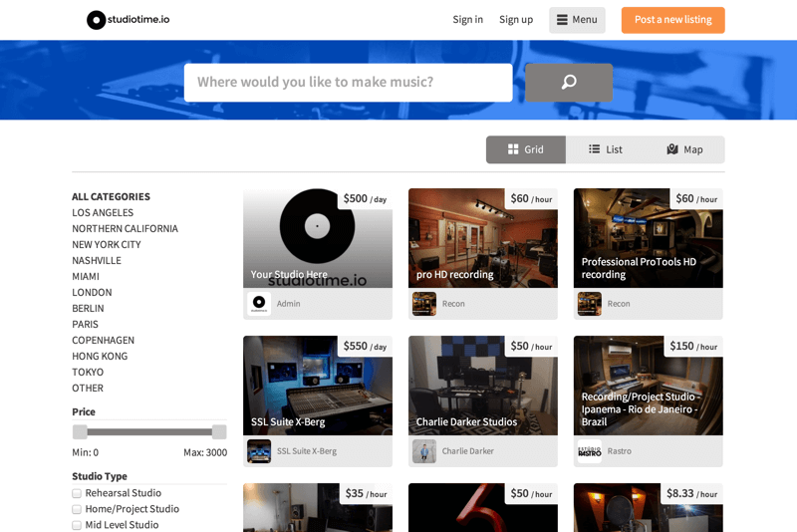This screenshot has height=532, width=797.
Task: Click the Admin avatar icon
Action: (x=259, y=304)
